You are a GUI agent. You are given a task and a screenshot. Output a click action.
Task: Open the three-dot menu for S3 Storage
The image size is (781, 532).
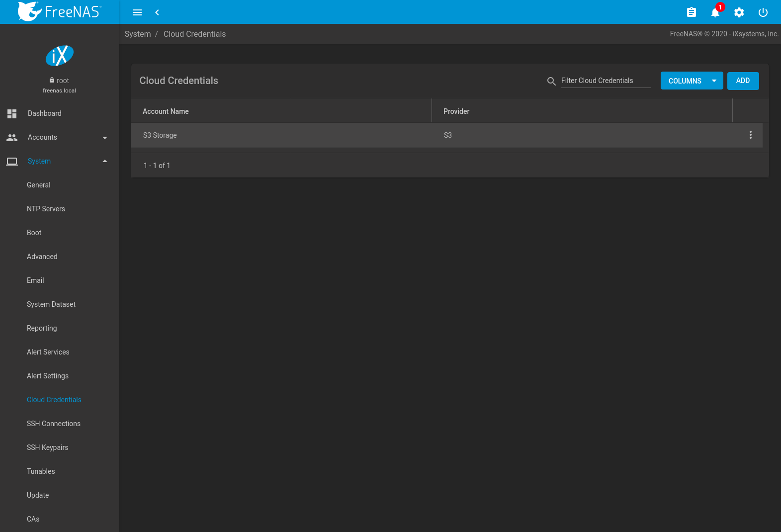(750, 135)
